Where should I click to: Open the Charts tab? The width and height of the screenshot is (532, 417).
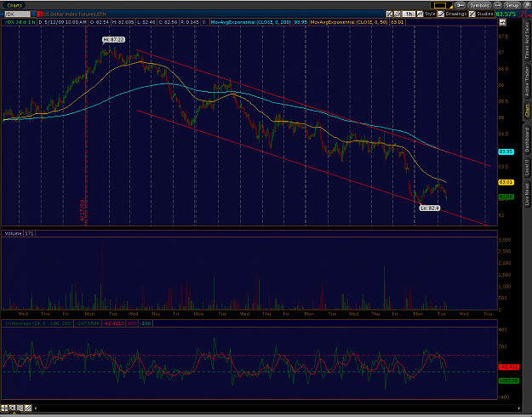point(14,5)
